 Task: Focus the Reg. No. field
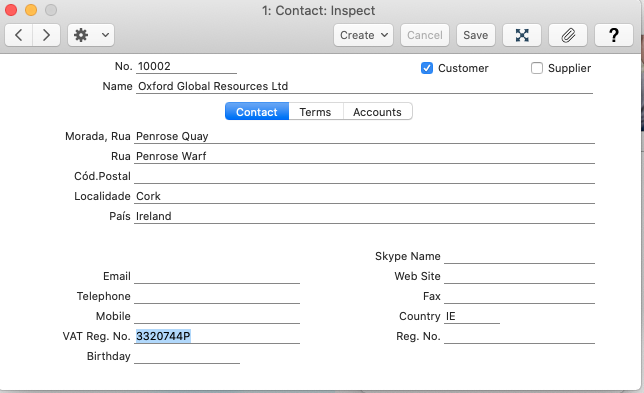pyautogui.click(x=520, y=336)
